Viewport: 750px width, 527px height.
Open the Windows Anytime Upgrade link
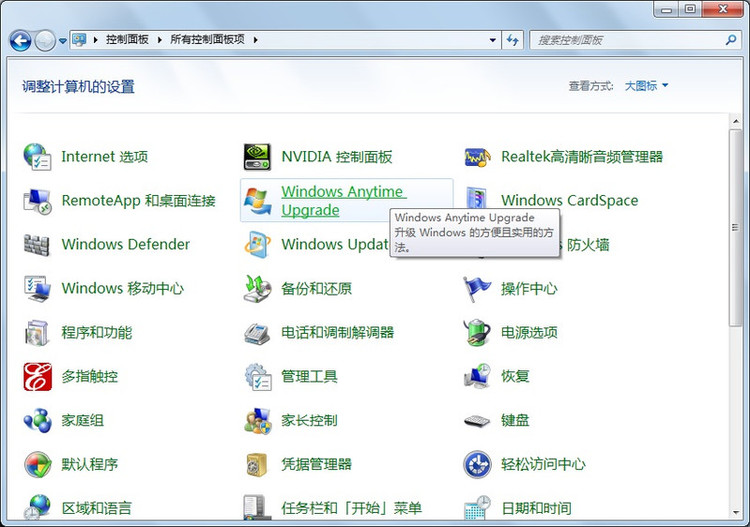pyautogui.click(x=343, y=201)
